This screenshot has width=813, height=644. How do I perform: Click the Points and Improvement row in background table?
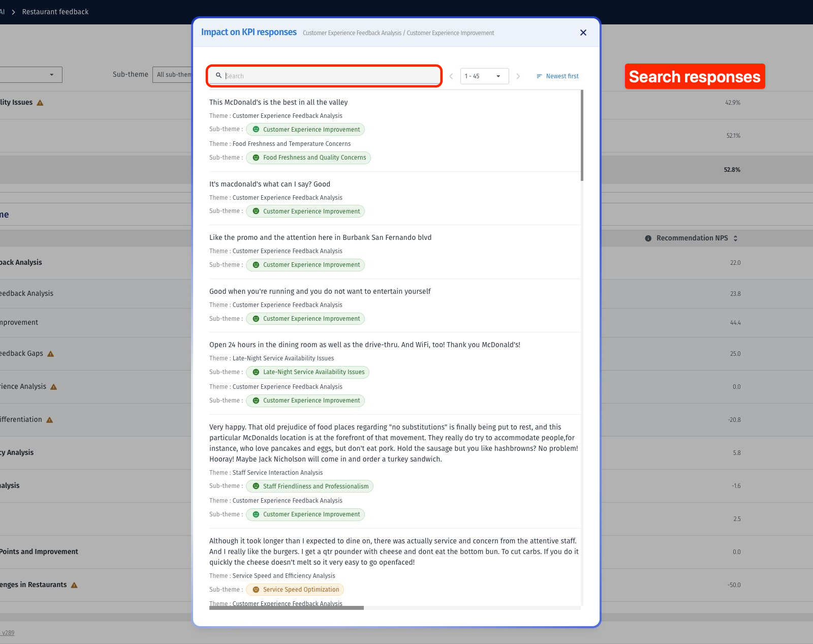[39, 552]
